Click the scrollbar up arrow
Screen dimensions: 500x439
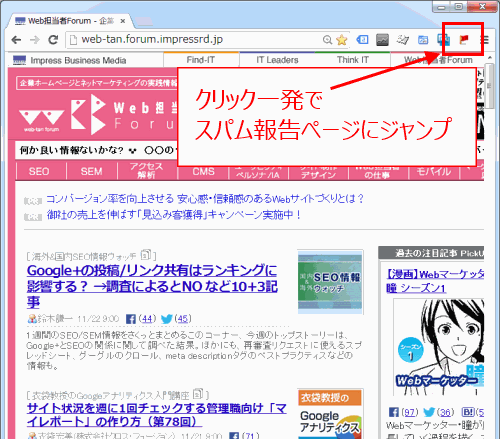pos(489,57)
